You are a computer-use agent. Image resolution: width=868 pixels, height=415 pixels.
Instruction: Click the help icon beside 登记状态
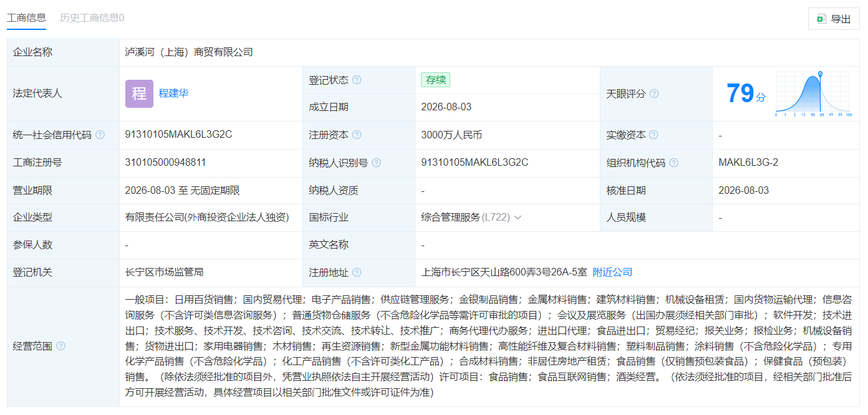pos(357,80)
